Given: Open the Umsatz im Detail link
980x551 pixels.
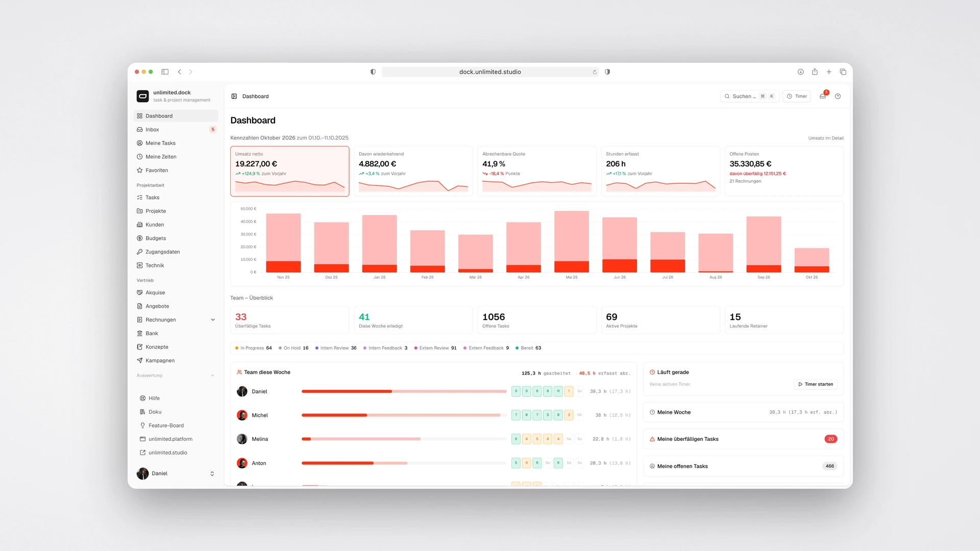Looking at the screenshot, I should pyautogui.click(x=826, y=138).
